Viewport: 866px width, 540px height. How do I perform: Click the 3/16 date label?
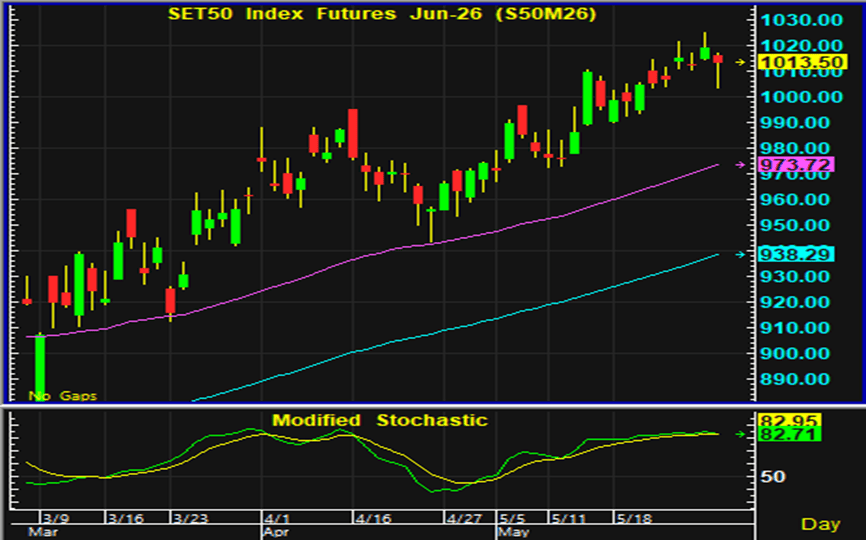point(125,518)
